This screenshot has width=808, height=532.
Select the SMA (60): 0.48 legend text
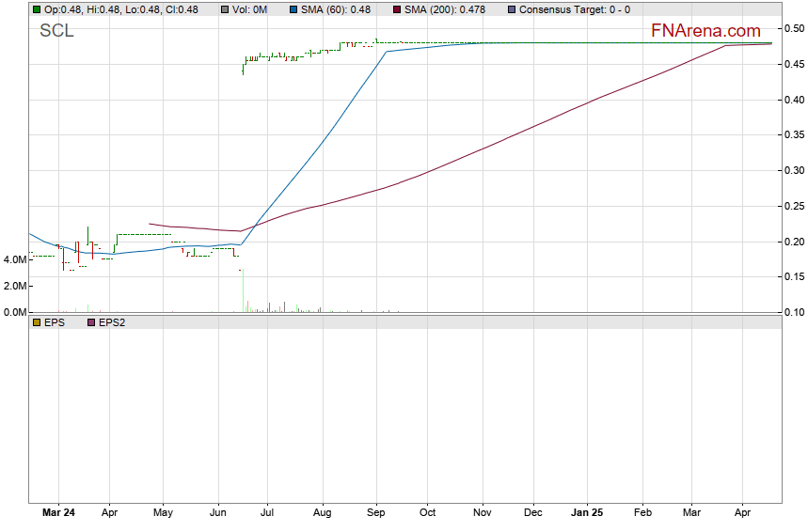point(335,9)
